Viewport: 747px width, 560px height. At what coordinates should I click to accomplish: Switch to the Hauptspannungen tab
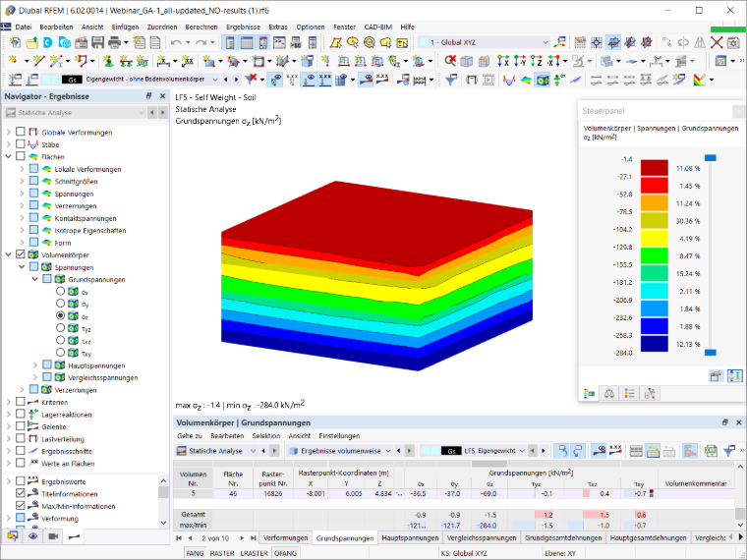point(410,537)
